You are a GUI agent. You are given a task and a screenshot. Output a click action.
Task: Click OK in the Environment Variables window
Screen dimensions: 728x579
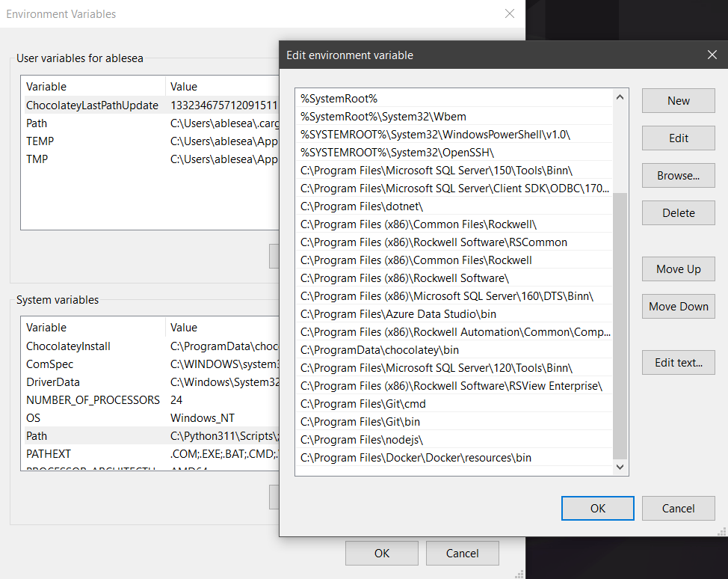coord(382,553)
